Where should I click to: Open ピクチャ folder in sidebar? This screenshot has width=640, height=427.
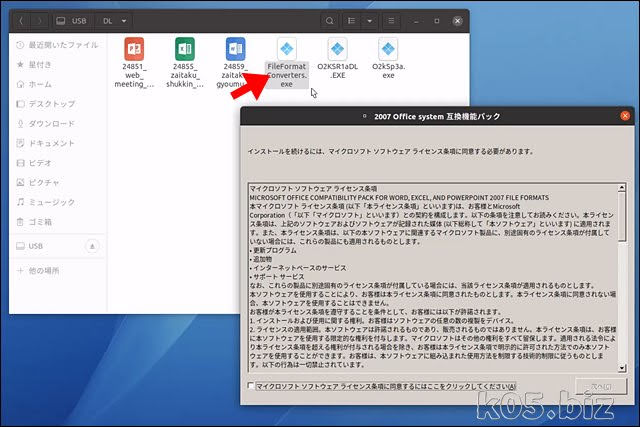[58, 182]
